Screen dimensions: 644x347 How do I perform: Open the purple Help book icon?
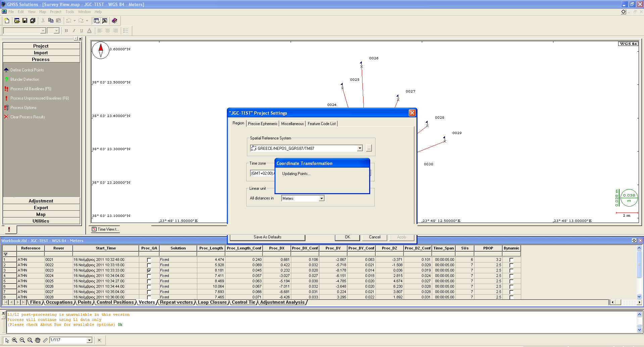114,21
